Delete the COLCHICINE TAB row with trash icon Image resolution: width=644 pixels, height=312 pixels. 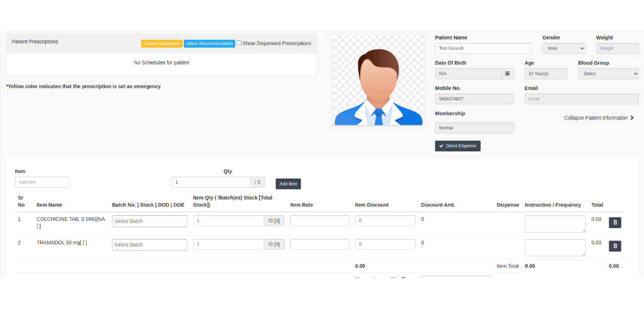click(615, 222)
